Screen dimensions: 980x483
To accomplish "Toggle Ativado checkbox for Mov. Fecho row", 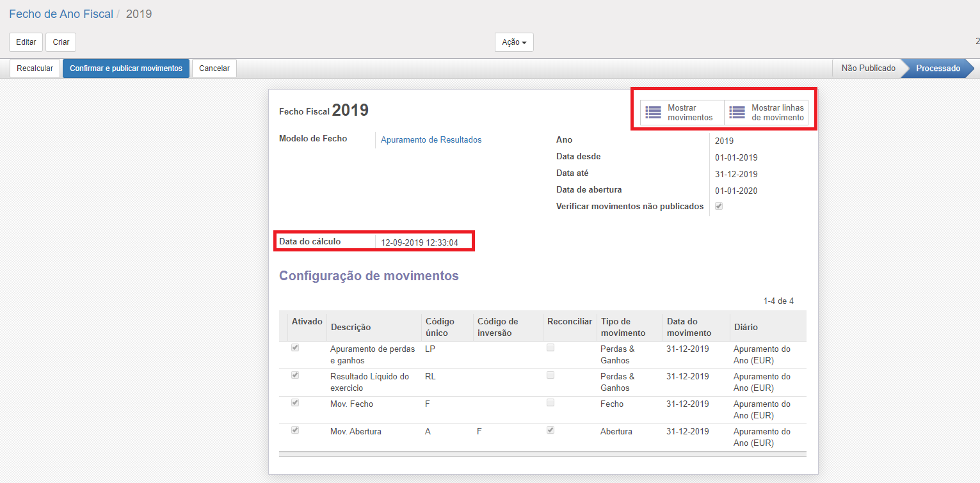I will point(295,403).
